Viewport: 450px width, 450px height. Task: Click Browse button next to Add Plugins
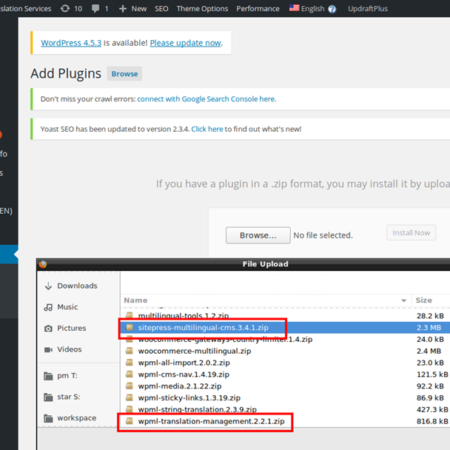(x=125, y=74)
